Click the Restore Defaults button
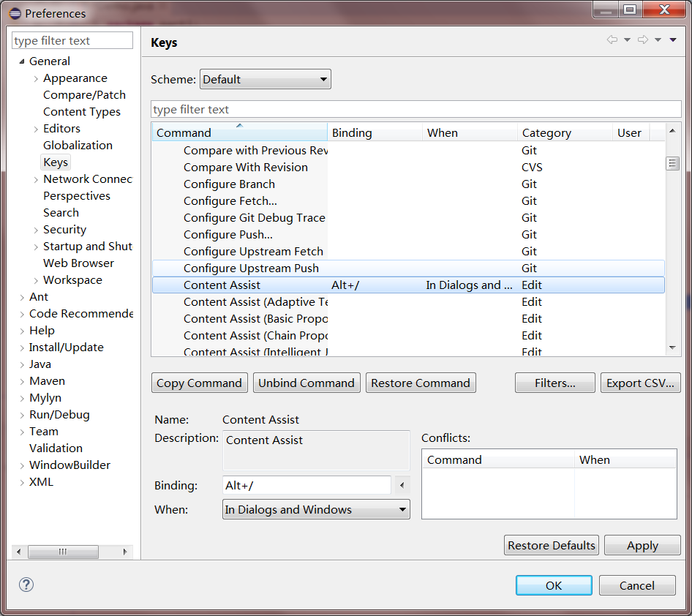Viewport: 692px width, 616px height. coord(552,545)
